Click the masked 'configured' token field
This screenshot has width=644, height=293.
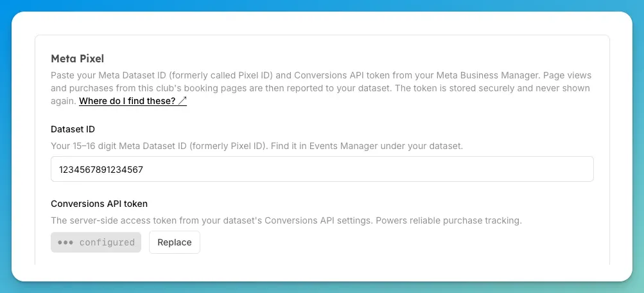(x=96, y=242)
